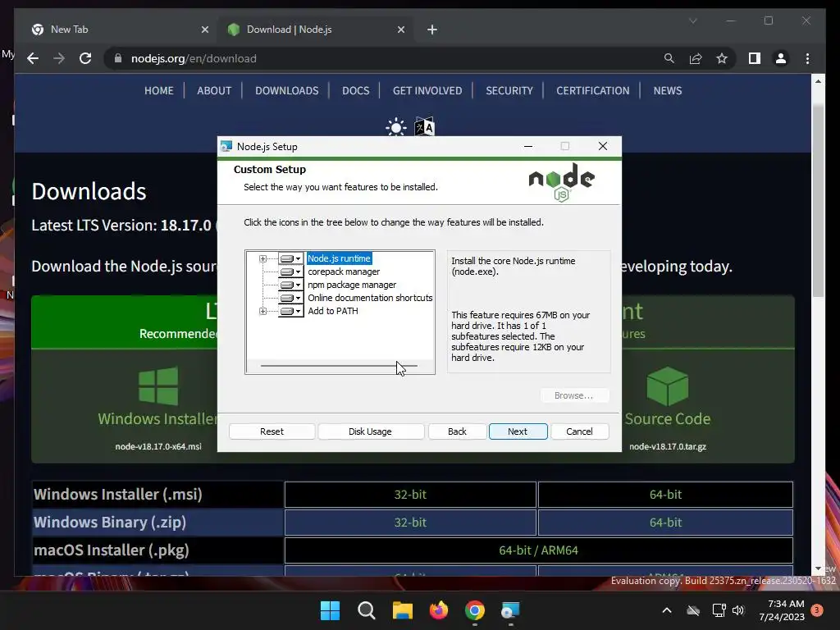Select the corepack manager feature row
840x630 pixels.
(x=344, y=272)
